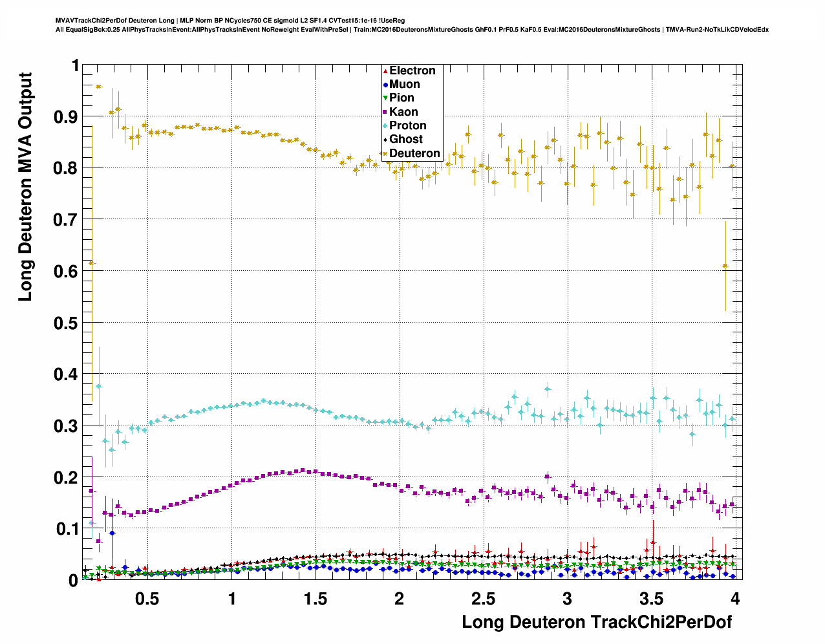Click x-axis tick label 0.5
The width and height of the screenshot is (825, 644).
coord(147,599)
